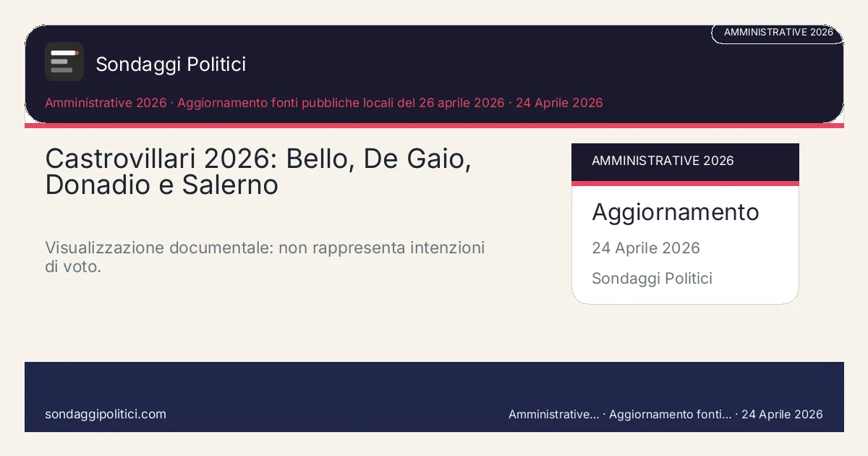Open the Sondaggi Politici header title
The height and width of the screenshot is (456, 868).
click(171, 64)
